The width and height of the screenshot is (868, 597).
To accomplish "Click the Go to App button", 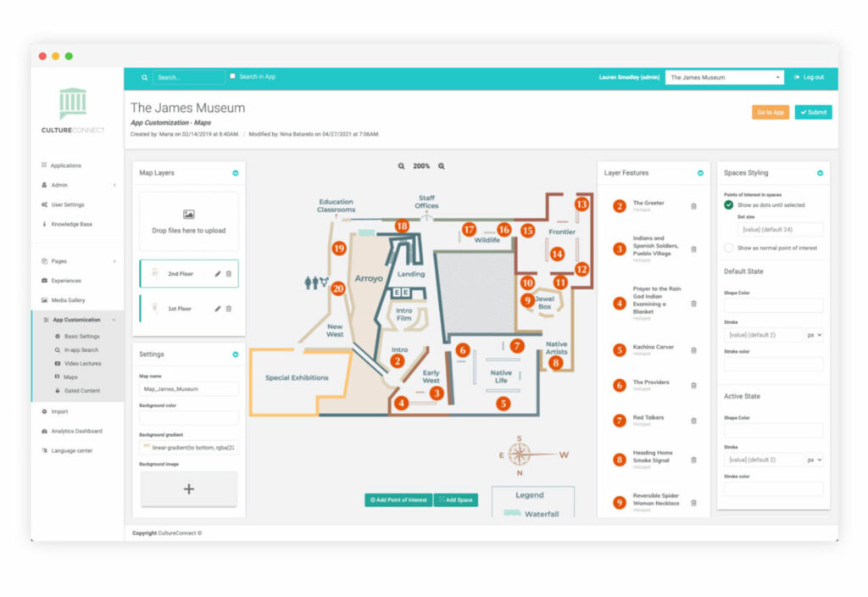I will click(x=770, y=112).
